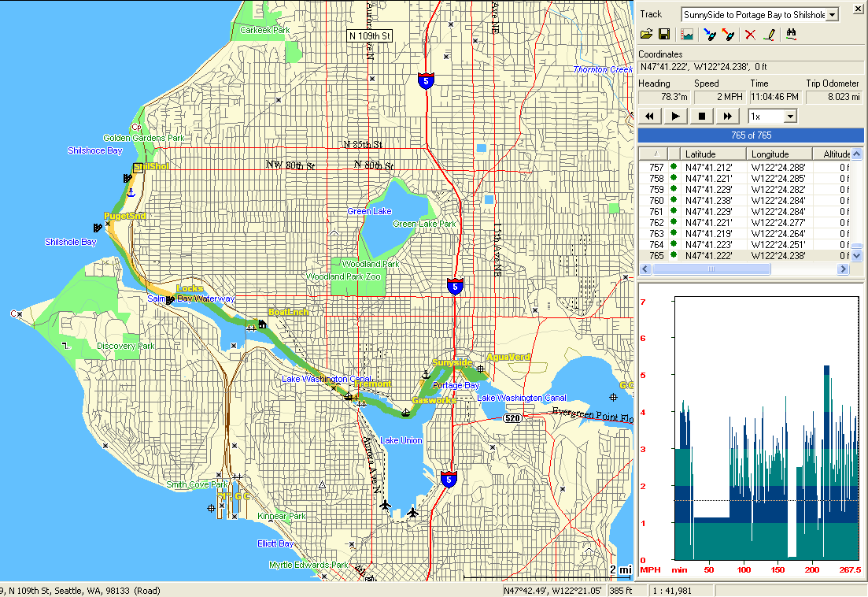Image resolution: width=868 pixels, height=597 pixels.
Task: Stop the track playback
Action: [x=702, y=117]
